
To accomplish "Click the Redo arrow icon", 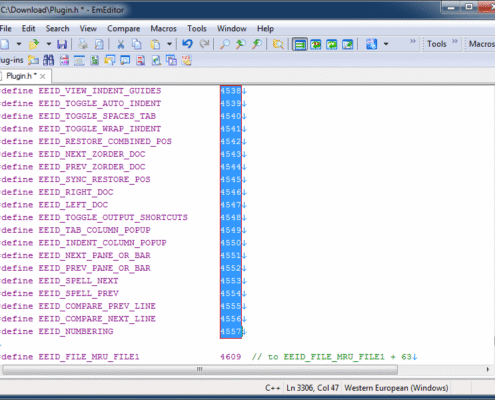I will coord(204,44).
